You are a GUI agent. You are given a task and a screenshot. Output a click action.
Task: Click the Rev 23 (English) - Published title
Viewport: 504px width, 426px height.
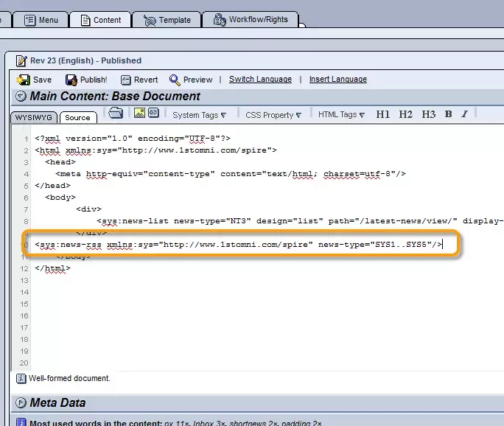pyautogui.click(x=85, y=60)
